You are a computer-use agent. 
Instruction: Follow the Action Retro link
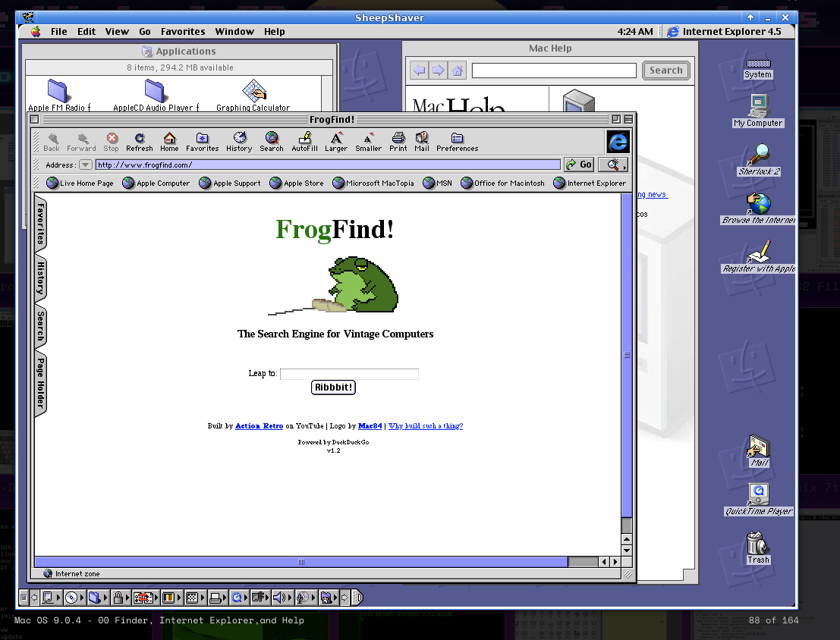click(260, 425)
